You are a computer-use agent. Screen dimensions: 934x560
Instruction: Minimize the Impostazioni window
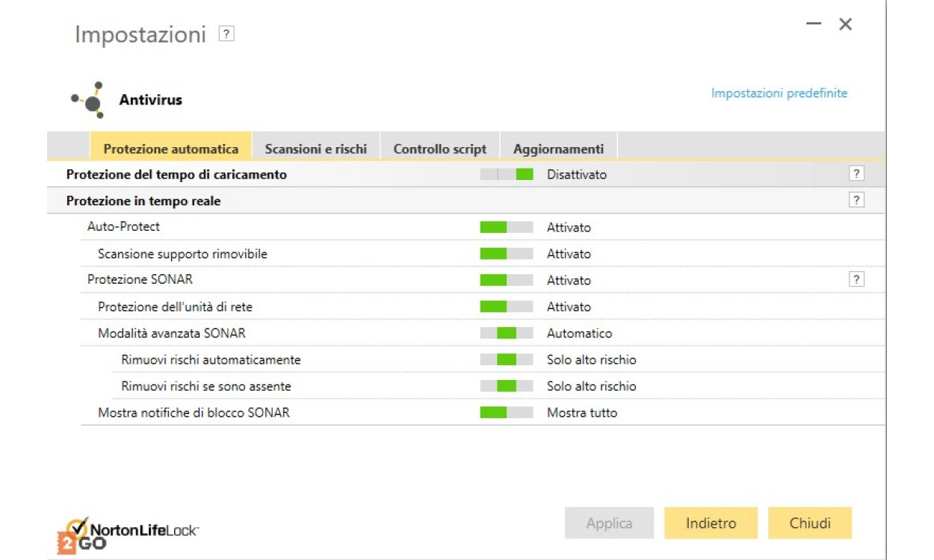point(814,24)
